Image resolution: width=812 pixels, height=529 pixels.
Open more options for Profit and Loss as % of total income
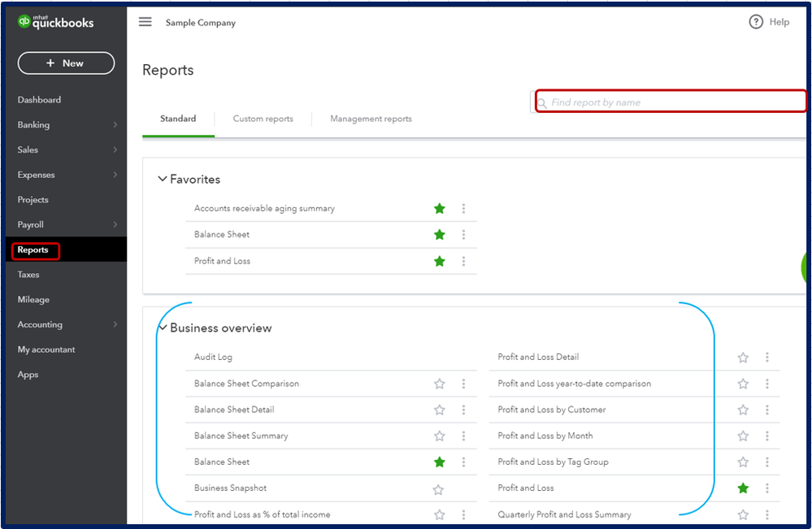(x=463, y=514)
